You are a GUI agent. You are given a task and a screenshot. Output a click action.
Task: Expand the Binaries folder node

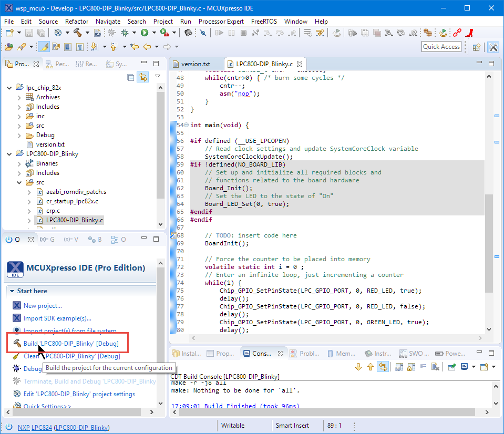point(19,163)
